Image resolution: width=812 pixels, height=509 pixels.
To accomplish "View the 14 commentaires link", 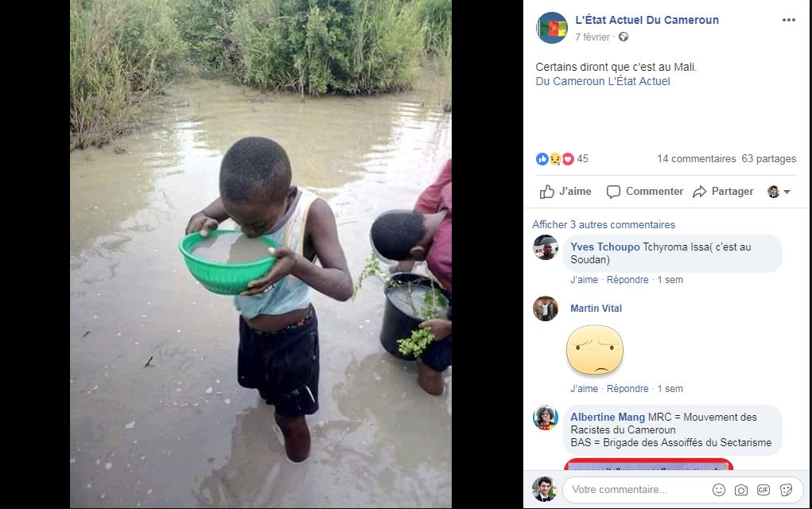I will point(696,159).
